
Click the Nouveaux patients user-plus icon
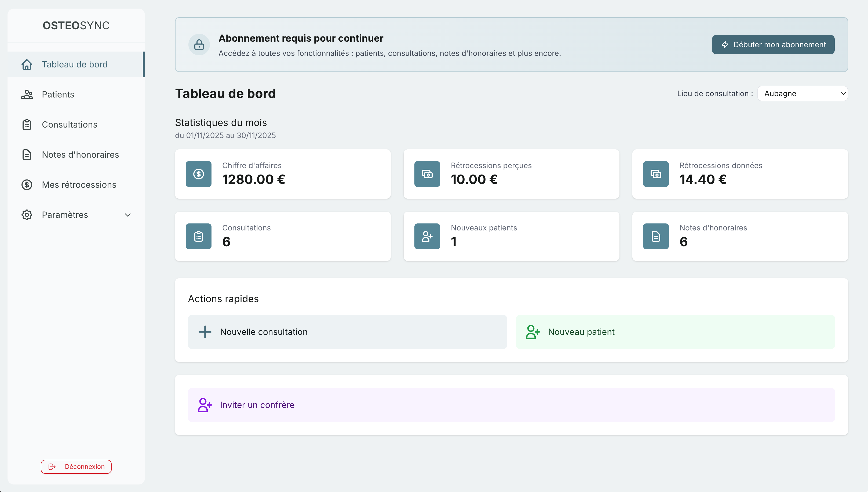point(427,236)
